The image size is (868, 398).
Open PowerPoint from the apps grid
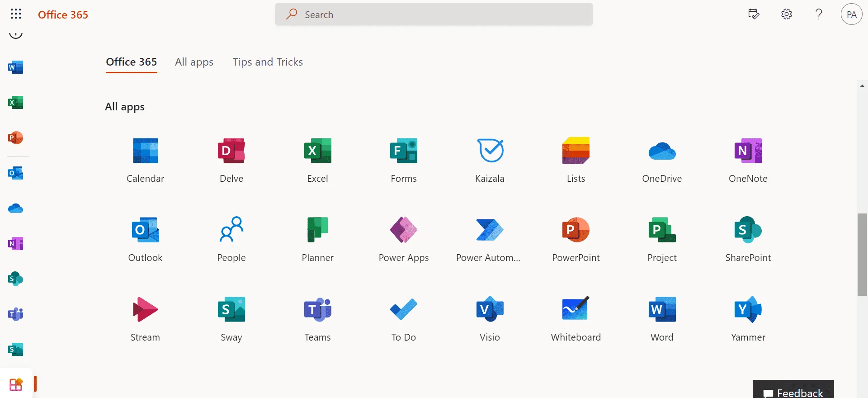[576, 240]
